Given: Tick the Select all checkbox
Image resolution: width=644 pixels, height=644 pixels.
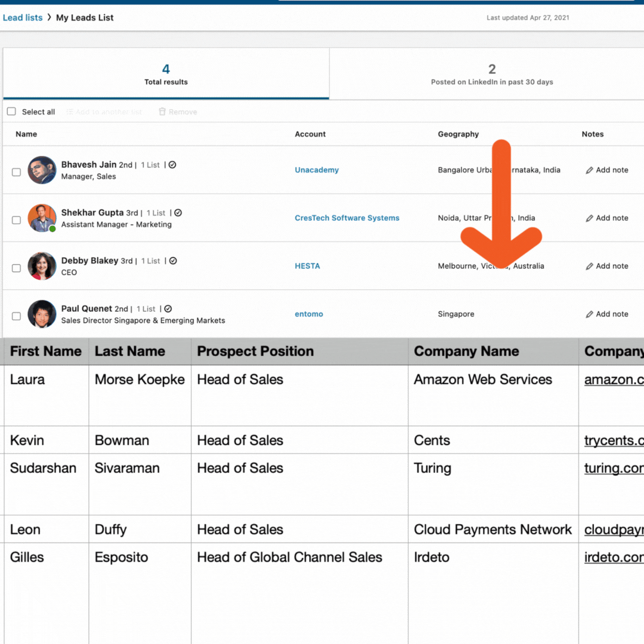Looking at the screenshot, I should [x=11, y=112].
